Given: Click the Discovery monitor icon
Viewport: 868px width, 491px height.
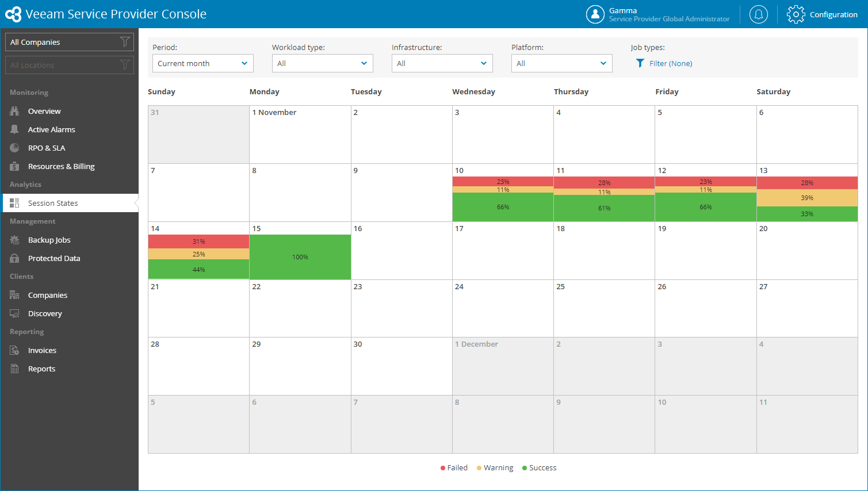Looking at the screenshot, I should 14,313.
